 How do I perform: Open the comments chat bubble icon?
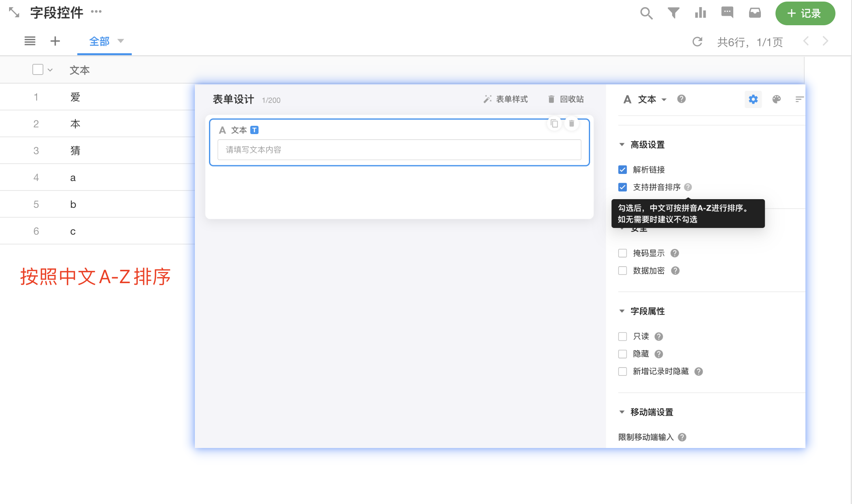[x=727, y=13]
